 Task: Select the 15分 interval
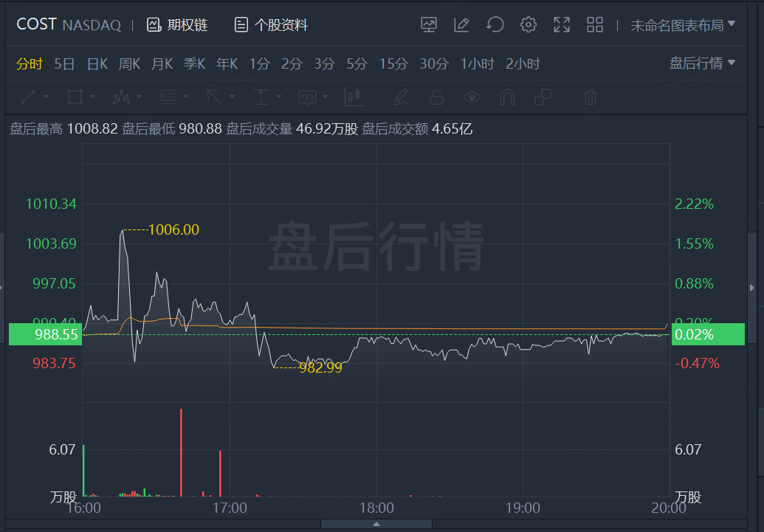pos(393,63)
